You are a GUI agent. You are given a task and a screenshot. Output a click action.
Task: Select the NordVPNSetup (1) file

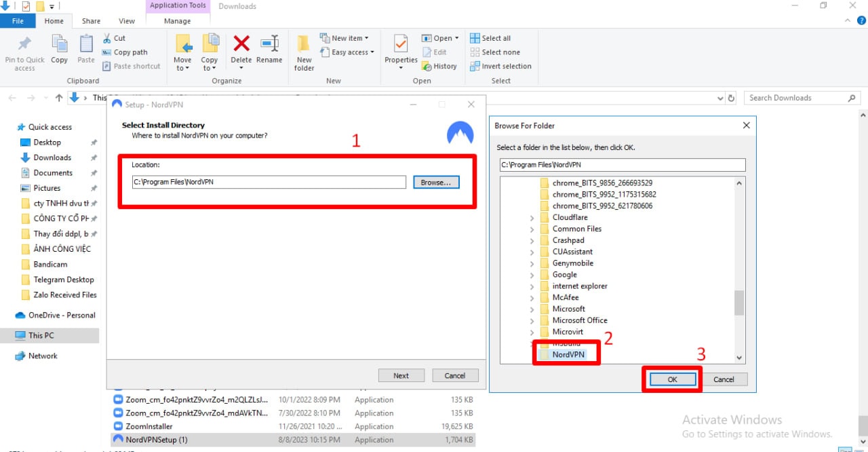click(x=156, y=440)
